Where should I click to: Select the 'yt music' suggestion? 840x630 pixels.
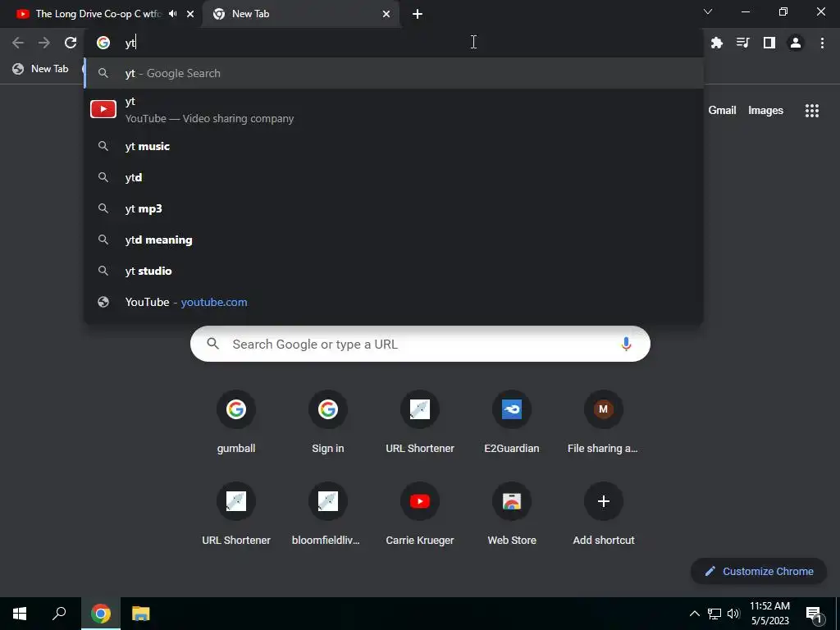(394, 146)
